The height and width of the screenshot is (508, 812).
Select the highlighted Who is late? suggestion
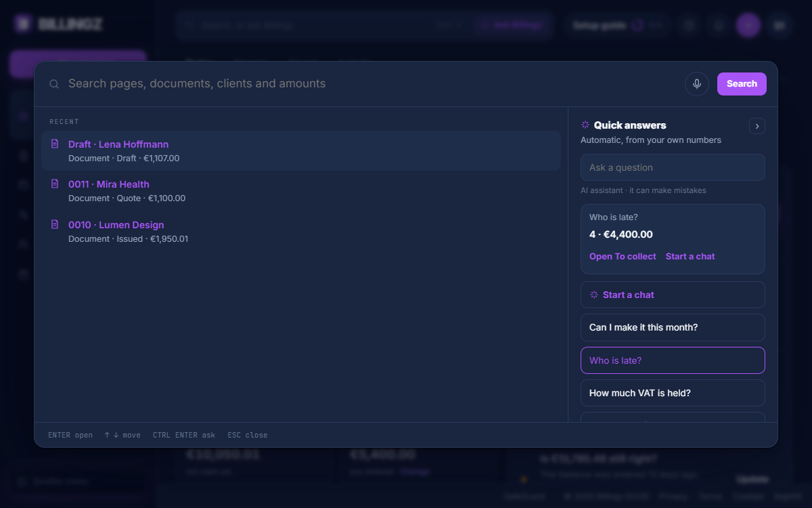click(x=673, y=360)
